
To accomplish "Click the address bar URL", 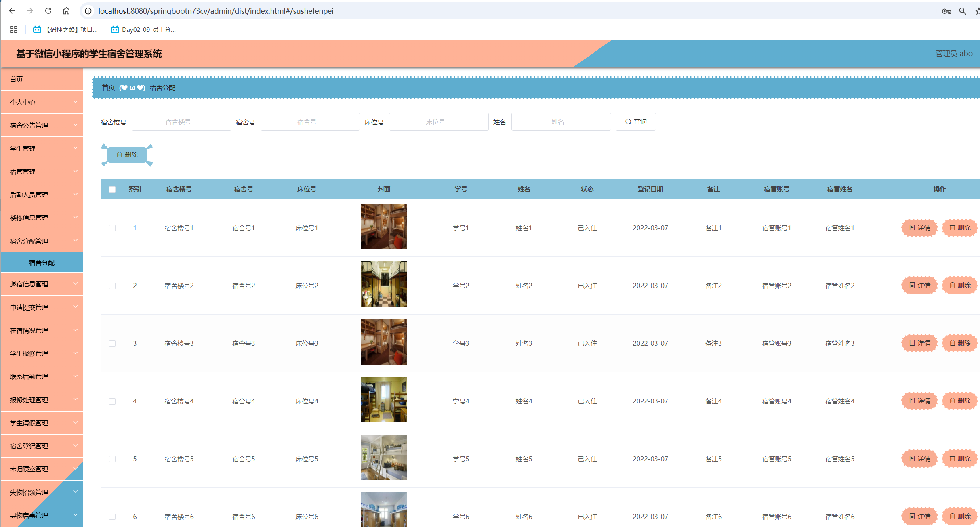I will coord(216,11).
